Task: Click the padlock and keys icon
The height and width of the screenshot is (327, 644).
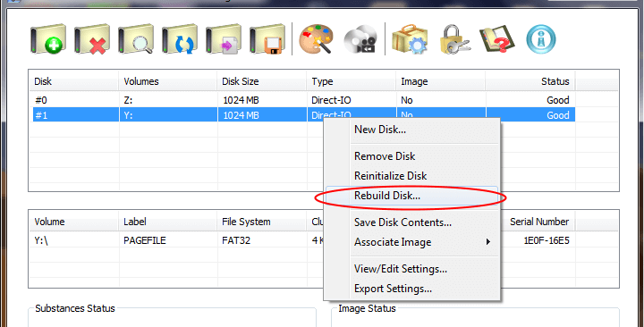Action: [x=454, y=39]
